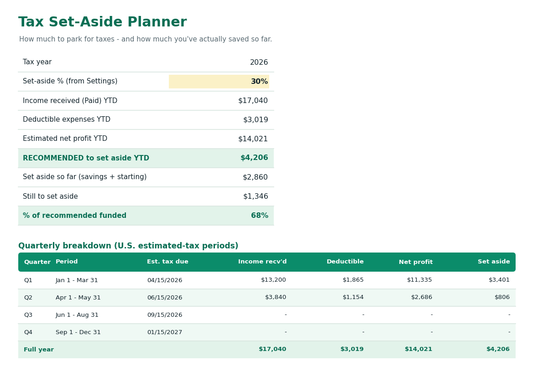Select Q2 set aside value $806
This screenshot has width=543, height=392.
point(502,297)
